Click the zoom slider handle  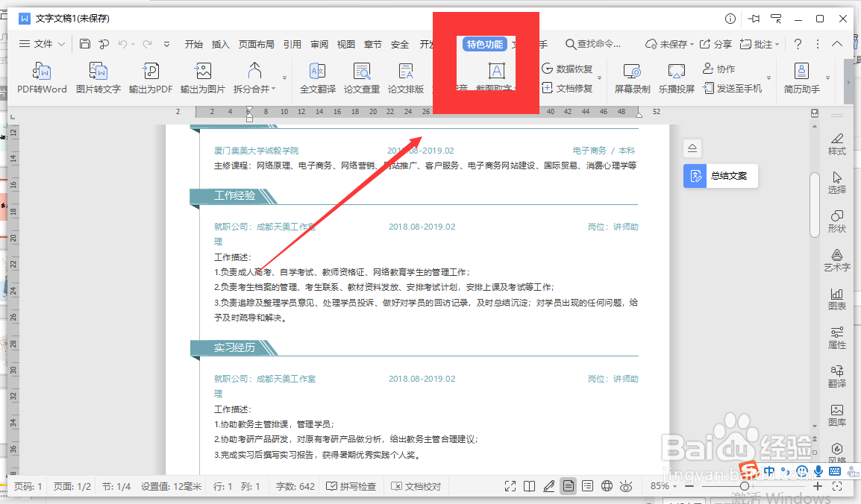(745, 486)
